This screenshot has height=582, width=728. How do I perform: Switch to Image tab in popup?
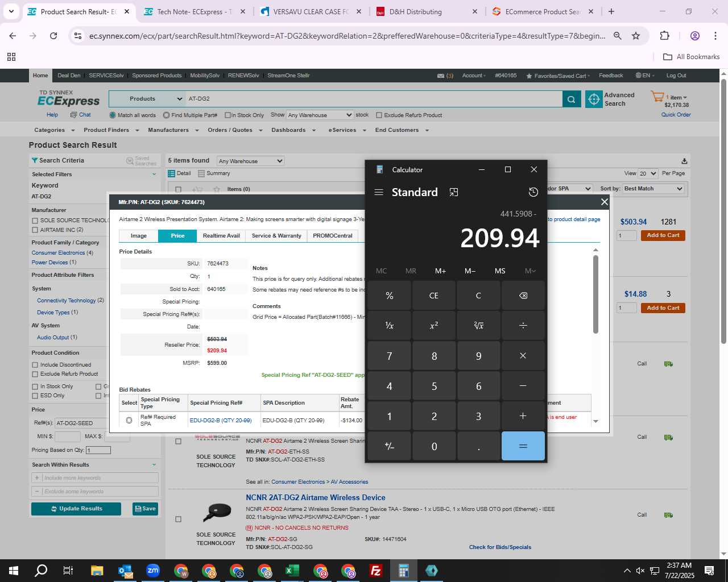click(138, 236)
